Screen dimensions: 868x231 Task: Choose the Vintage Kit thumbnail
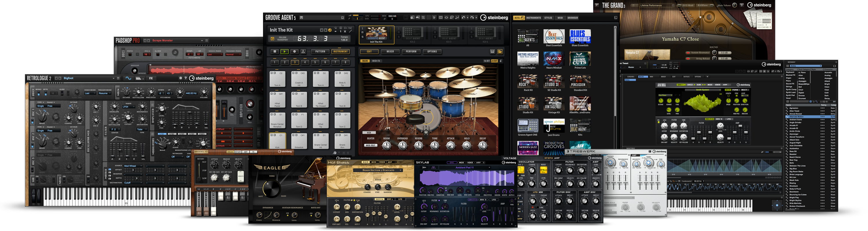[x=553, y=104]
